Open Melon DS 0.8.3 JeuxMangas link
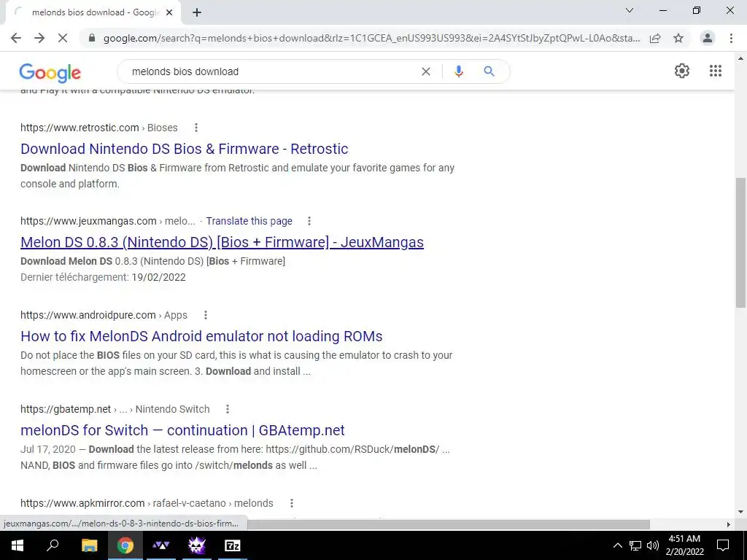The width and height of the screenshot is (747, 560). [222, 242]
